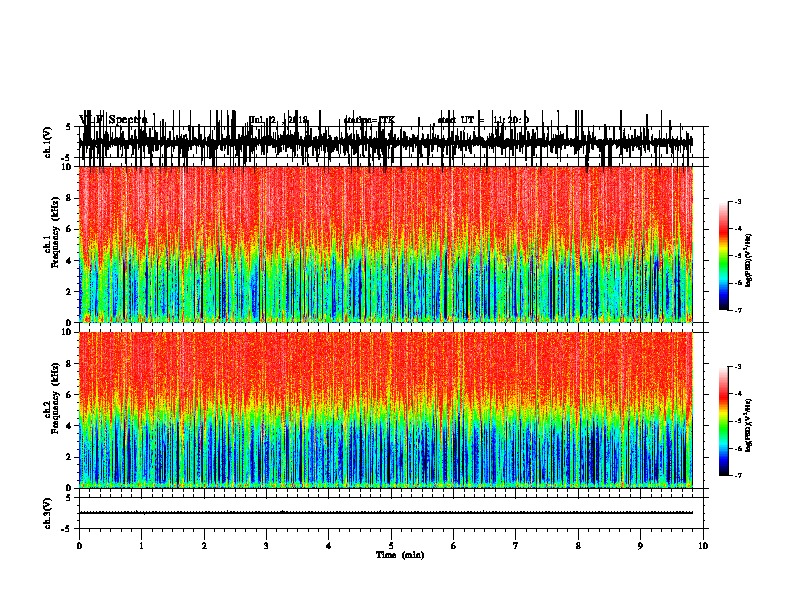Click the '4' time-axis tick label
Image resolution: width=792 pixels, height=612 pixels.
(328, 546)
